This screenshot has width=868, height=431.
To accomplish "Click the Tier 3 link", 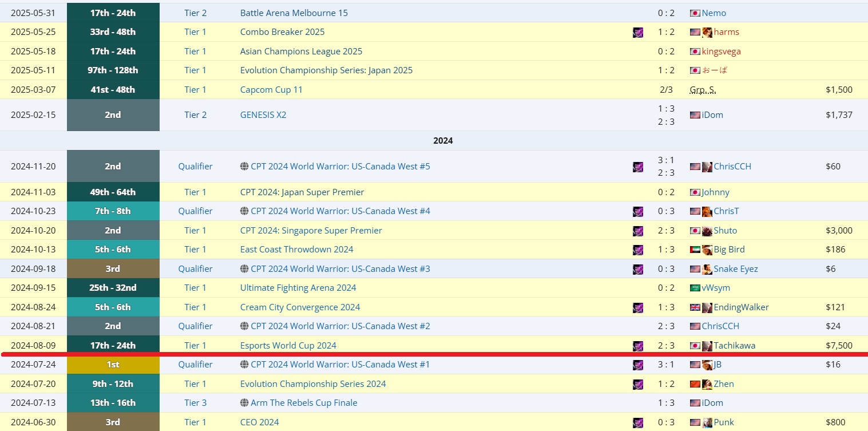I will 195,403.
